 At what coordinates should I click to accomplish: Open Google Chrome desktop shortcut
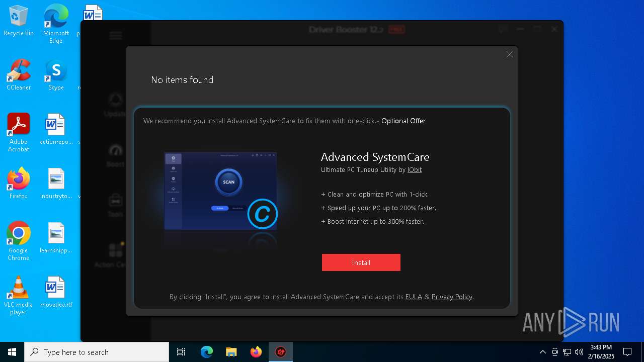point(19,241)
